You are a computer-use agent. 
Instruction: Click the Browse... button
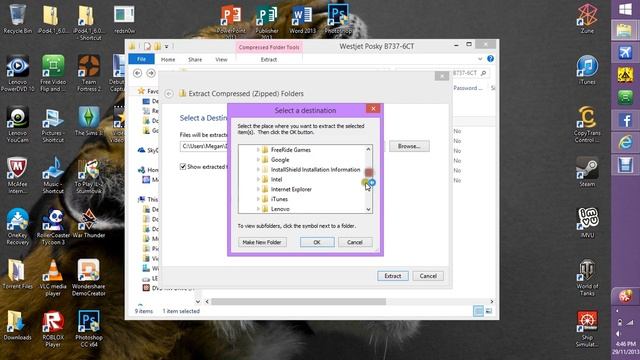409,146
